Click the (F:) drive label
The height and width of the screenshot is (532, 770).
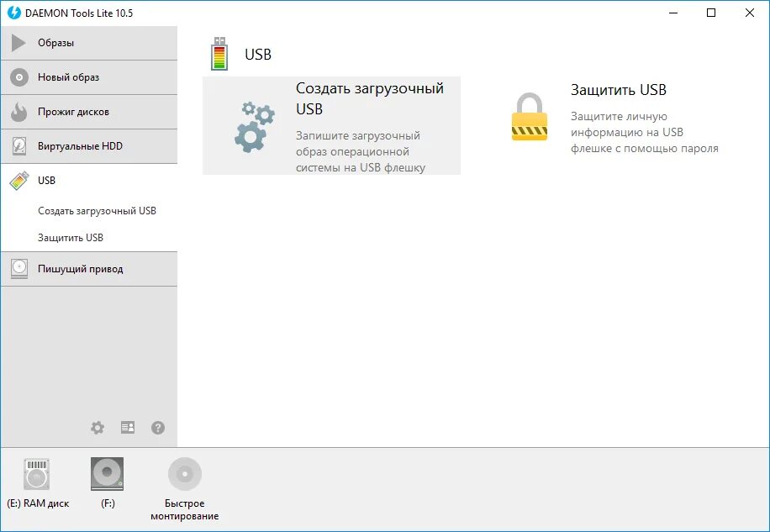[108, 503]
